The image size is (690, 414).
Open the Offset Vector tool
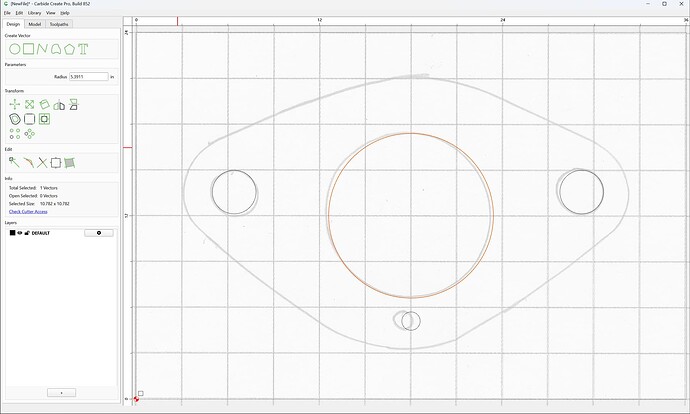(15, 119)
